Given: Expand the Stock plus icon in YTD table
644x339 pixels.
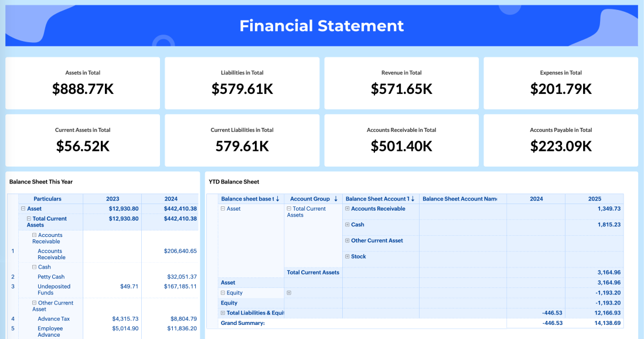Looking at the screenshot, I should coord(346,256).
